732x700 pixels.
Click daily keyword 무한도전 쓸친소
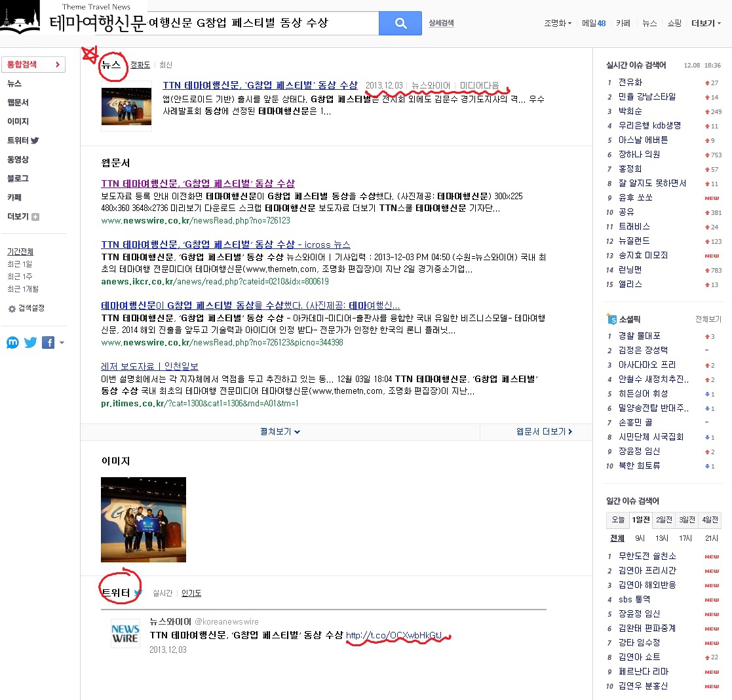[647, 556]
